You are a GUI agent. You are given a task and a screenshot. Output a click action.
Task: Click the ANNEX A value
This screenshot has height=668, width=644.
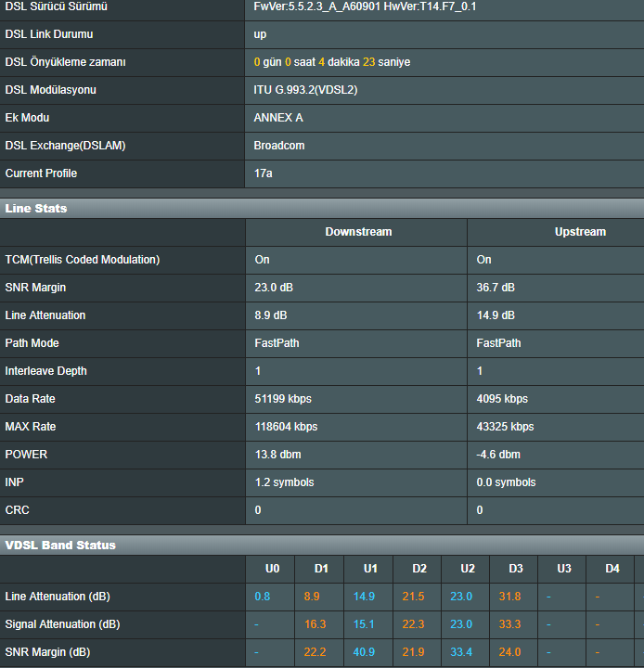click(278, 118)
